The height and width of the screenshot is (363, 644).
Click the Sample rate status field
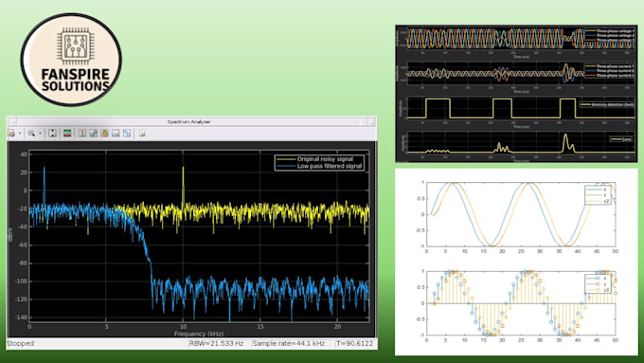pos(289,343)
